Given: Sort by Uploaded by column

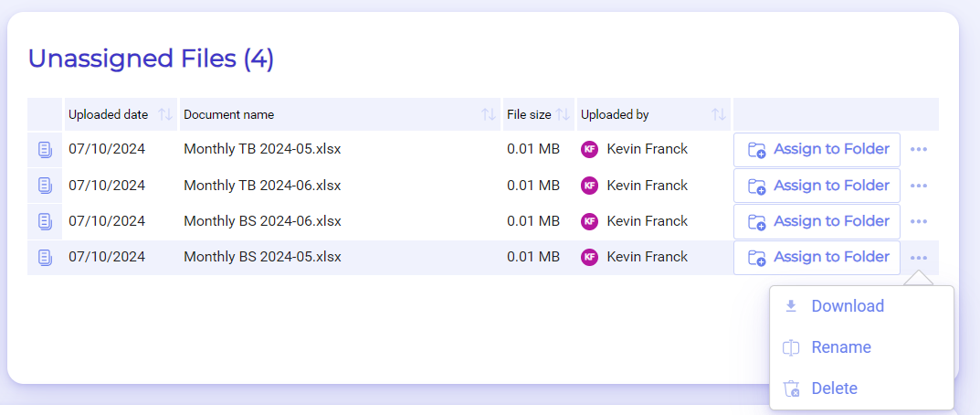Looking at the screenshot, I should 719,114.
